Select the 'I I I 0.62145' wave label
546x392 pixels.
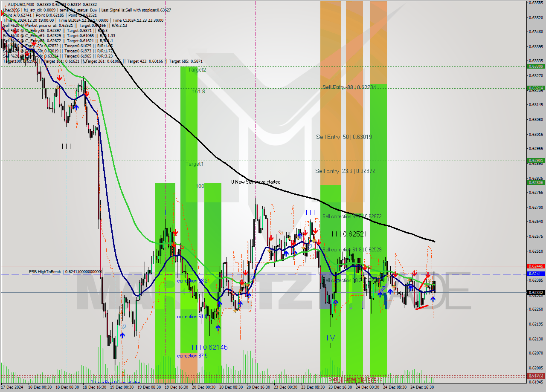(x=209, y=347)
